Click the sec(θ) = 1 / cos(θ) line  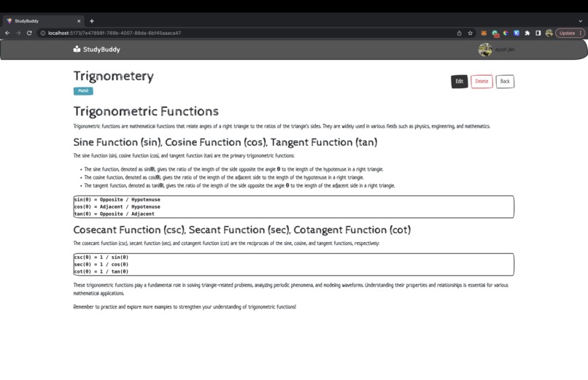point(101,264)
